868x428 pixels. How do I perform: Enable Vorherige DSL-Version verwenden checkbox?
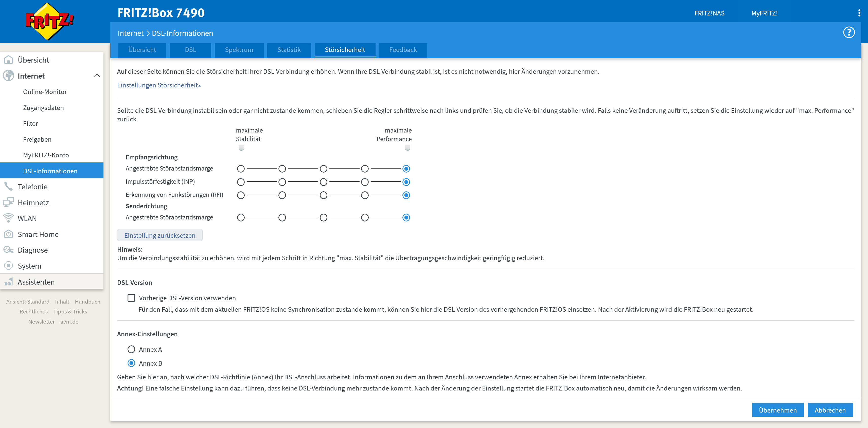pos(131,298)
